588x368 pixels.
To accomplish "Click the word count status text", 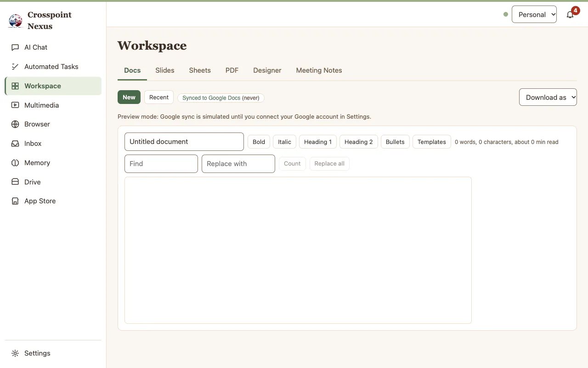I will coord(507,142).
